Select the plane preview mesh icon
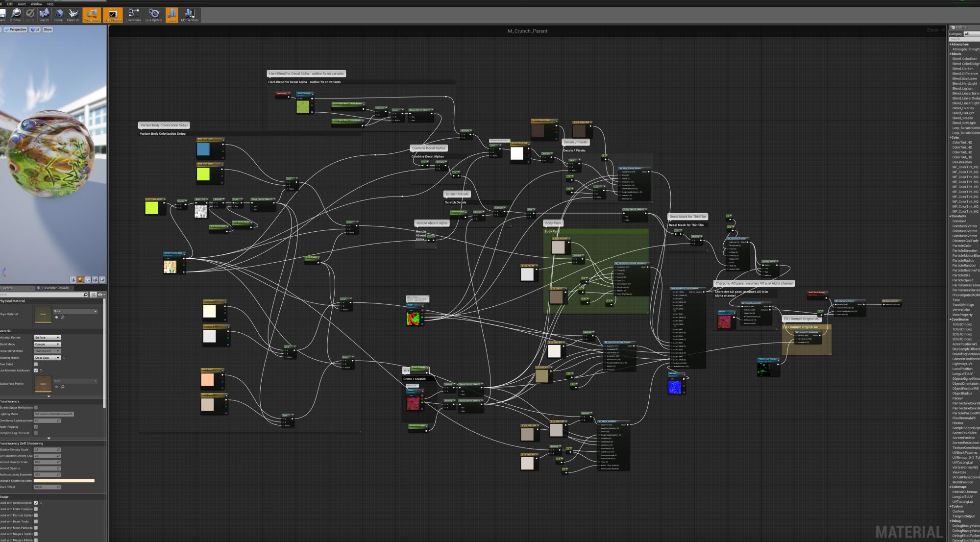The height and width of the screenshot is (542, 980). pyautogui.click(x=88, y=279)
